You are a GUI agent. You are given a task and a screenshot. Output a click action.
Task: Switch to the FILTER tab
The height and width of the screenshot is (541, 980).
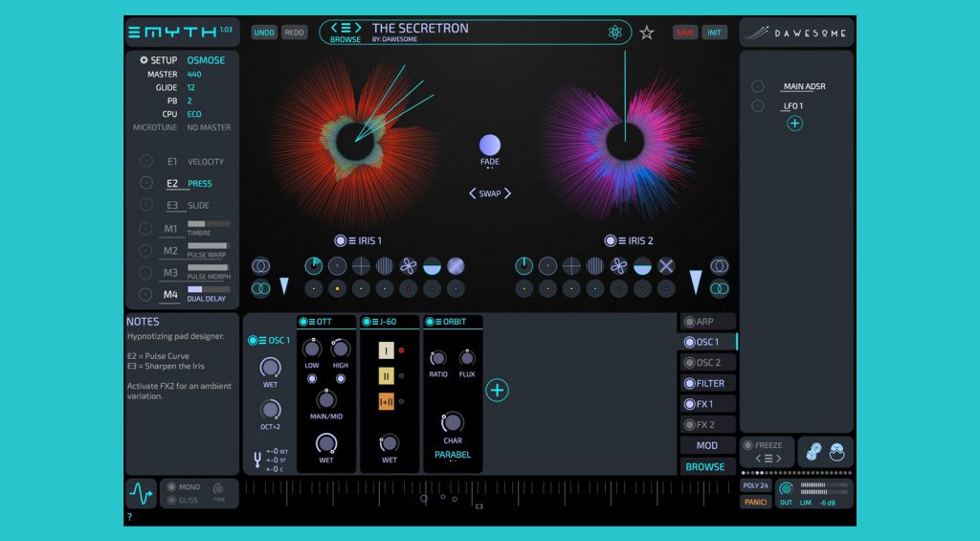tap(709, 383)
